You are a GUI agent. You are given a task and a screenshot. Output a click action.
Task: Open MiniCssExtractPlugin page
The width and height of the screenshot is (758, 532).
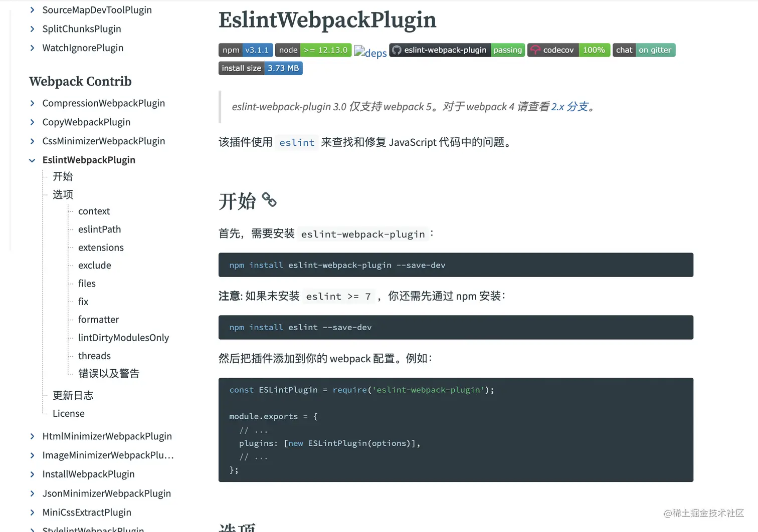(x=87, y=512)
